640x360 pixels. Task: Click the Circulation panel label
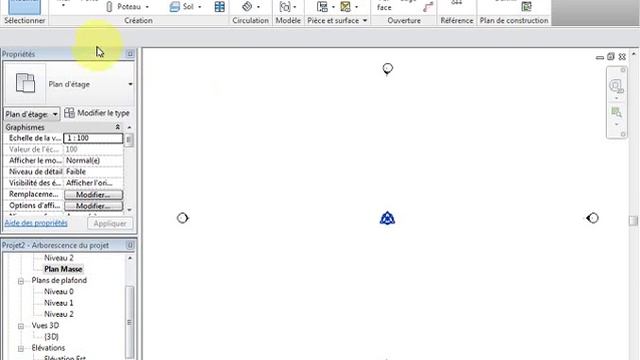pos(250,20)
